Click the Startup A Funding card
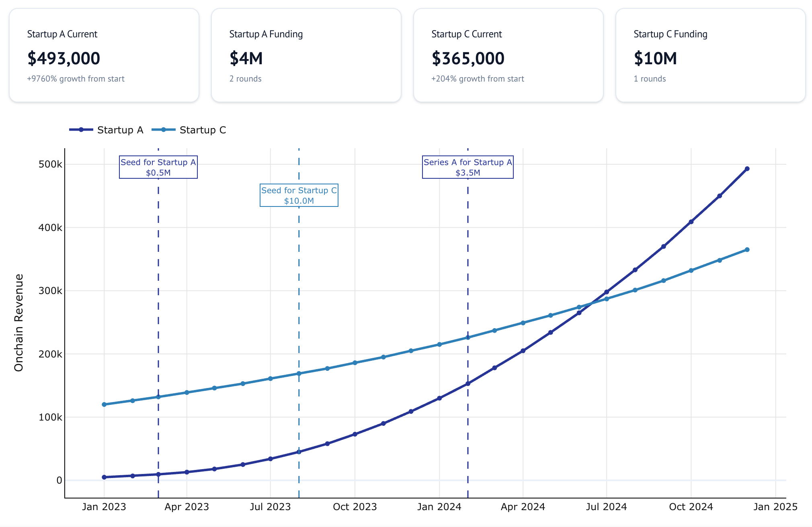Image resolution: width=812 pixels, height=527 pixels. pyautogui.click(x=306, y=55)
